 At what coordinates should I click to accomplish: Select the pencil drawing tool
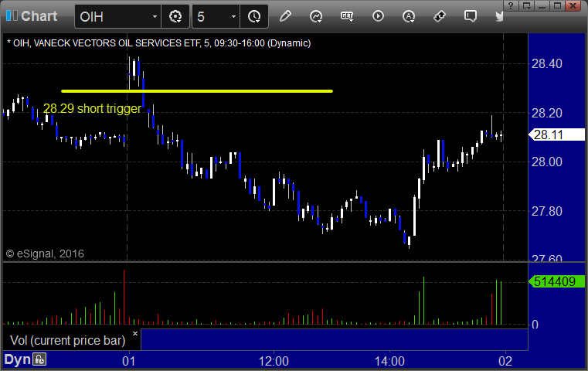pyautogui.click(x=285, y=16)
